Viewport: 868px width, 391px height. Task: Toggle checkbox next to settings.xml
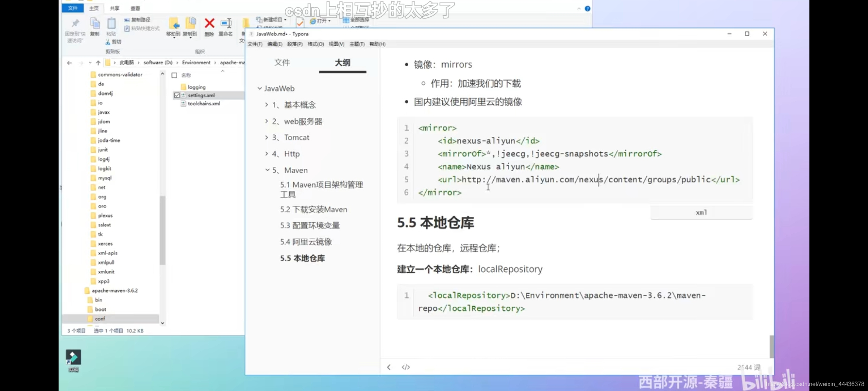coord(176,95)
